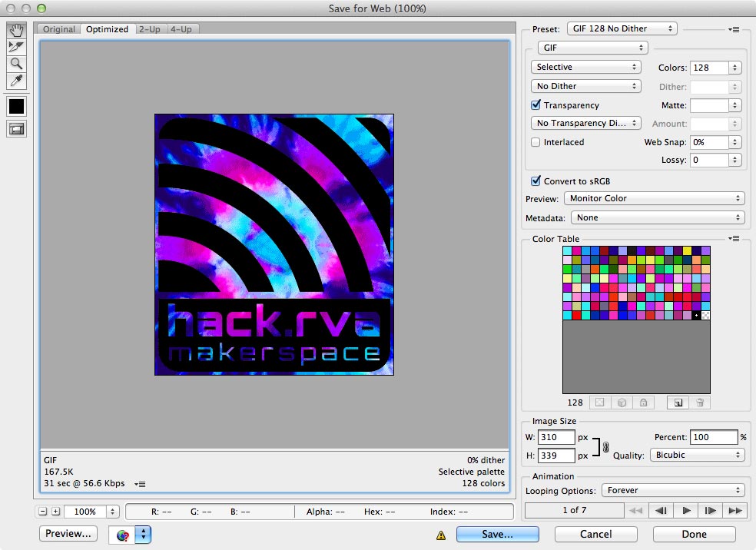Switch to the Original tab

click(59, 29)
